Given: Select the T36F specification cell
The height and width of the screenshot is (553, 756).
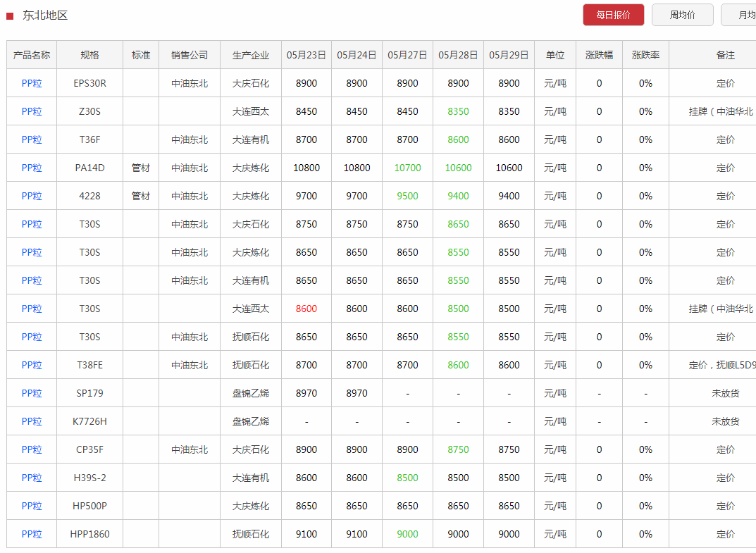Looking at the screenshot, I should [x=89, y=139].
